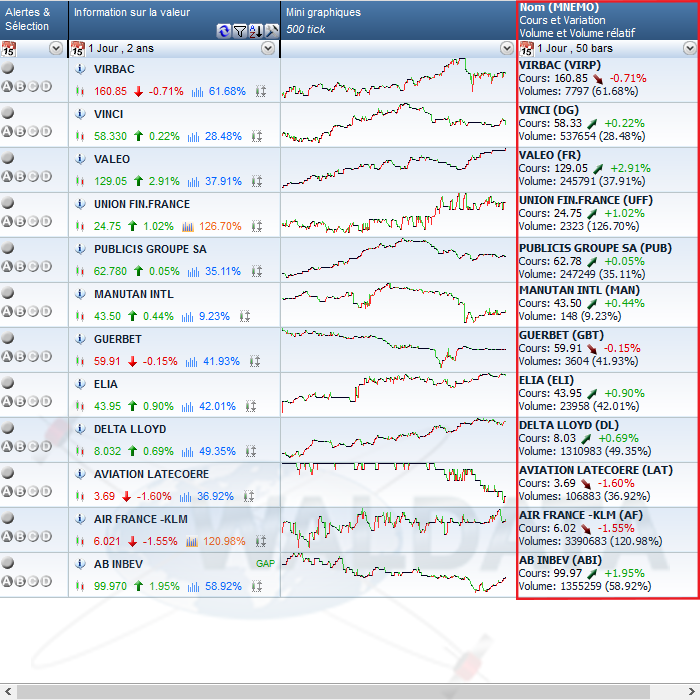The height and width of the screenshot is (700, 700).
Task: Open the info icon for GUERBET
Action: click(80, 339)
